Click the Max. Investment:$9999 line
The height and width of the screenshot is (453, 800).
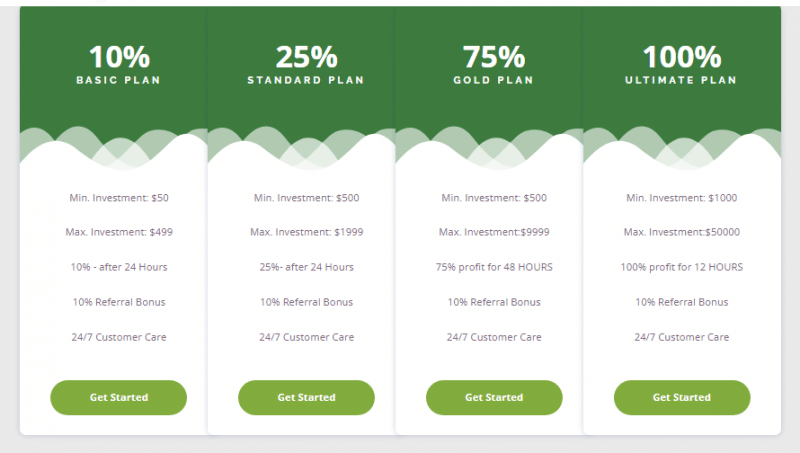[x=494, y=232]
